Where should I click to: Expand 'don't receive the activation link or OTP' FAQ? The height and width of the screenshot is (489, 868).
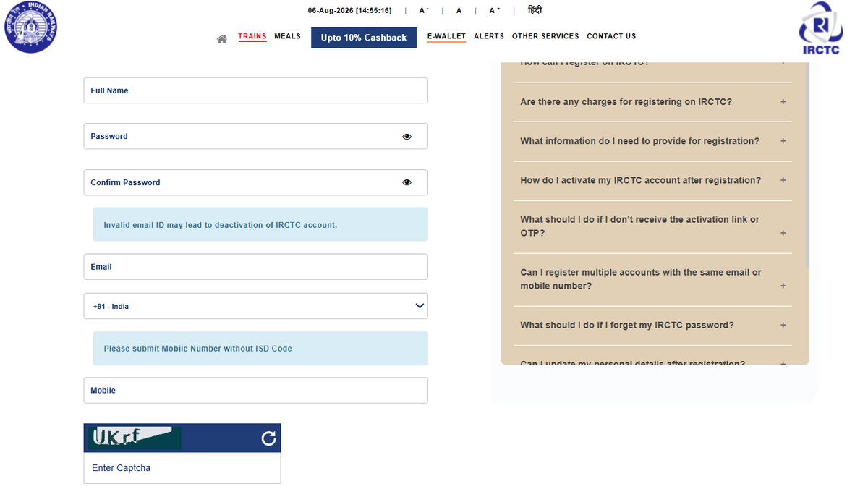click(x=652, y=226)
